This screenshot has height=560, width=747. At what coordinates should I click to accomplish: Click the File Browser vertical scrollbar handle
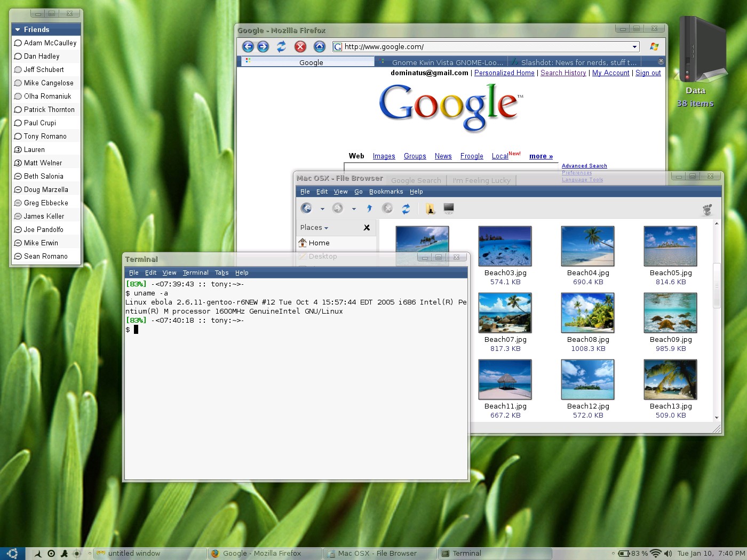coord(717,285)
